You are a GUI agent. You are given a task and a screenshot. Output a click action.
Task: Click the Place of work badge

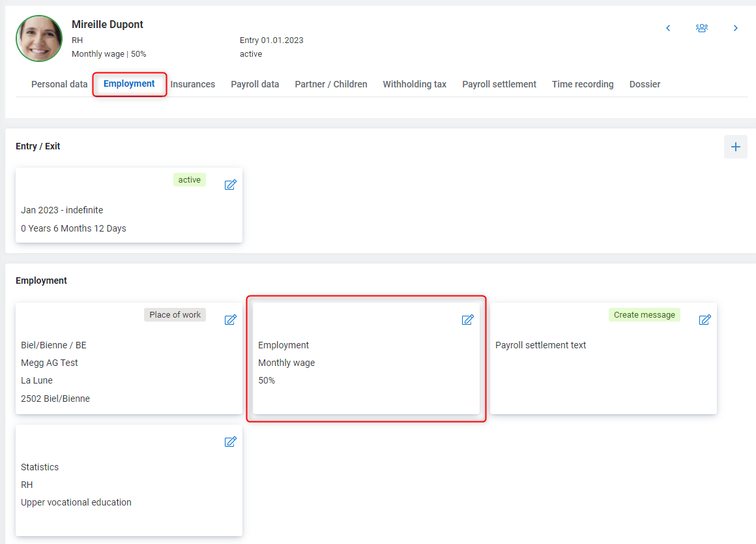175,314
